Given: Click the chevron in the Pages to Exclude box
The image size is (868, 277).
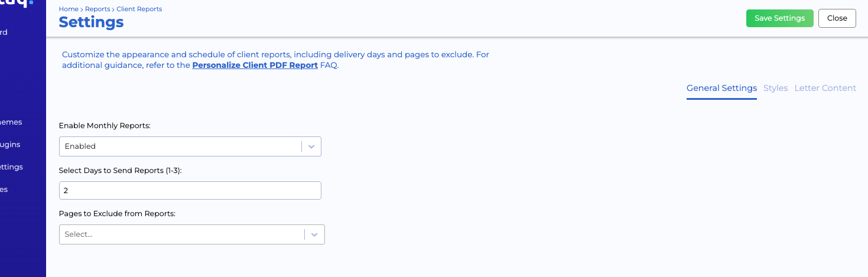Looking at the screenshot, I should pyautogui.click(x=314, y=234).
